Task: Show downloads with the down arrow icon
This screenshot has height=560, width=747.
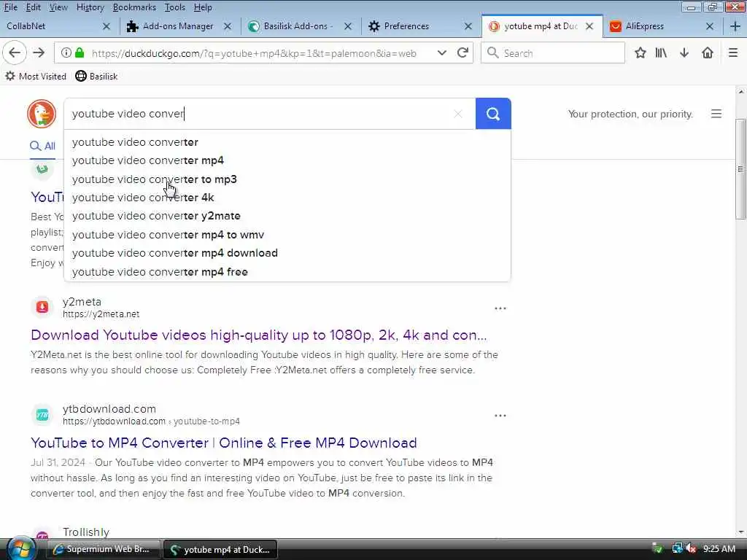Action: [x=684, y=52]
